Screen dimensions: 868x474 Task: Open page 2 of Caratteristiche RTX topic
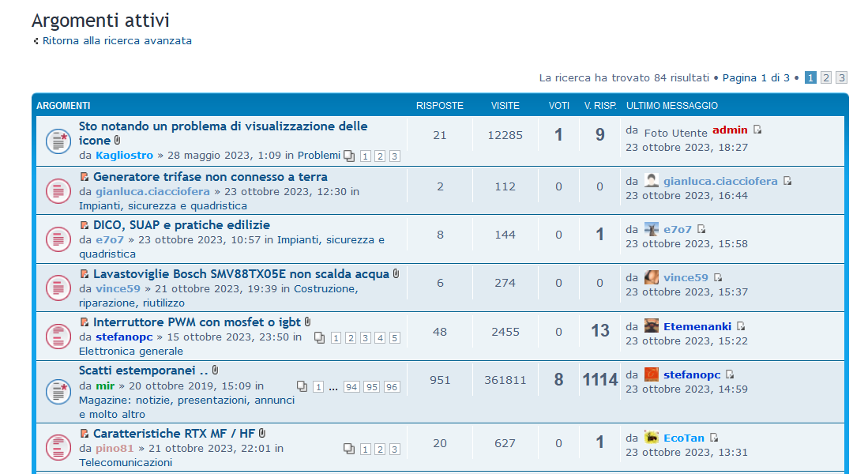tap(379, 449)
